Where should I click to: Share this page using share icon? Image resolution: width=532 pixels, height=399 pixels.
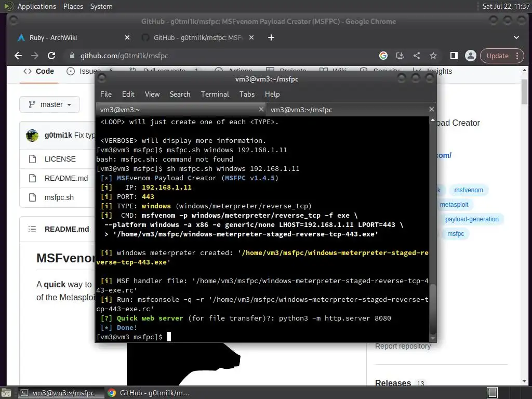[417, 56]
